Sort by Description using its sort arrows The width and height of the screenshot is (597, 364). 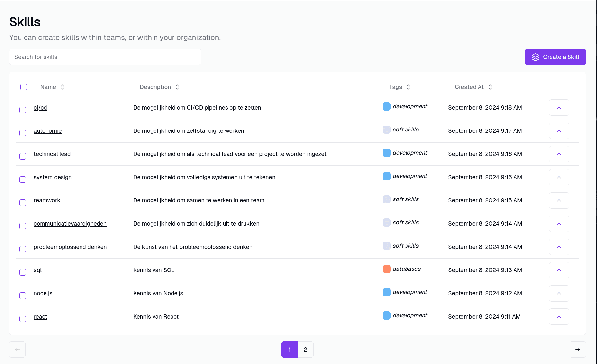177,87
